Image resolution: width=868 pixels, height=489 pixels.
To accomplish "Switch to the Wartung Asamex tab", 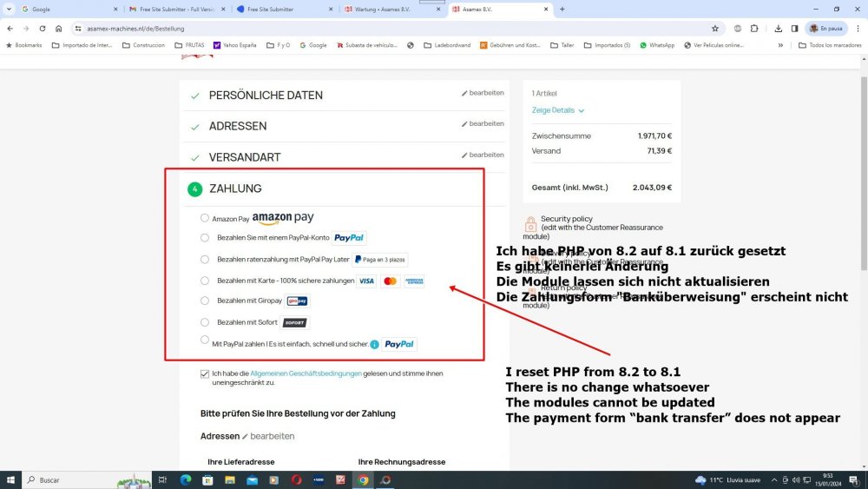I will point(392,10).
